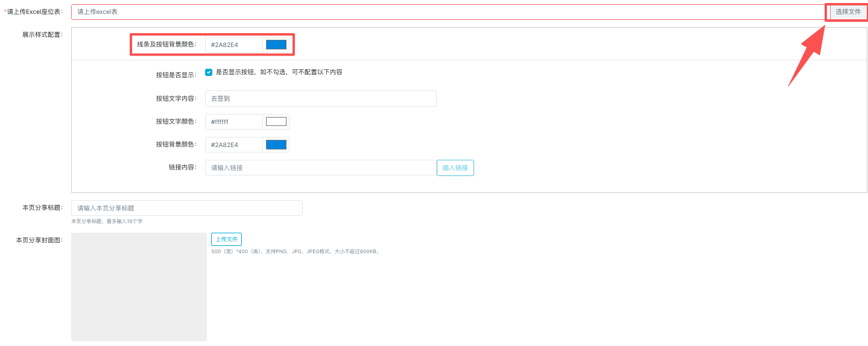Click the 选择文件 button for Excel upload

(847, 12)
